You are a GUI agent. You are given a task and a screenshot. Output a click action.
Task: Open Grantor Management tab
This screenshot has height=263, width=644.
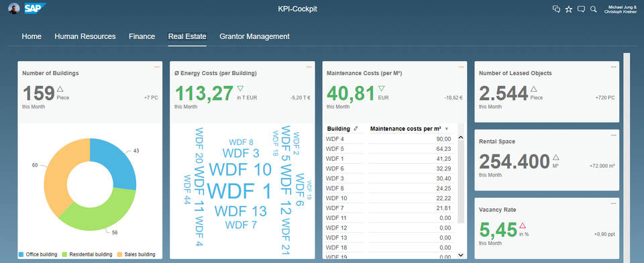(254, 37)
